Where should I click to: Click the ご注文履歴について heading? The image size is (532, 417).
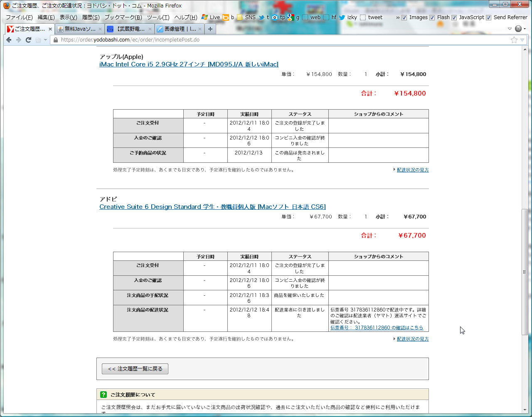(x=133, y=395)
